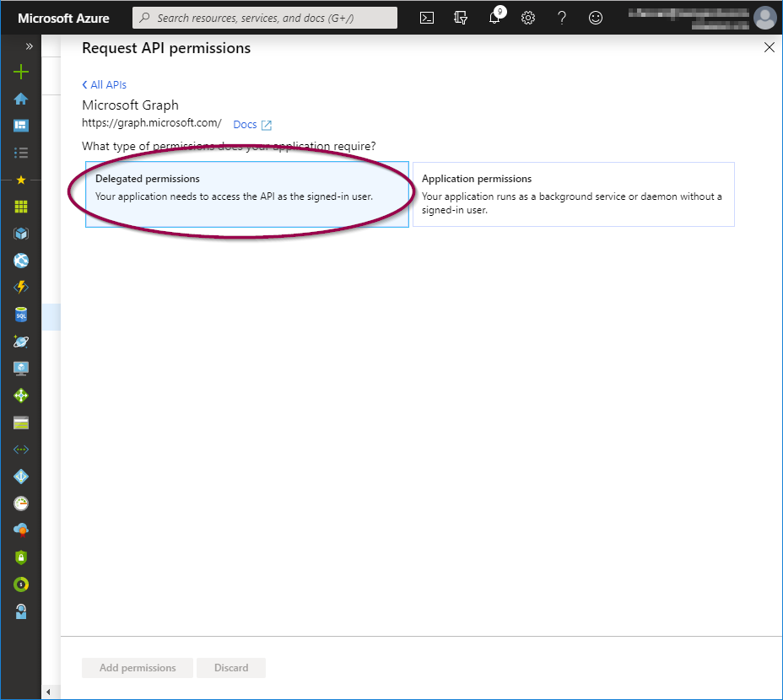Open Help and support person icon
The image size is (783, 700).
tap(21, 611)
